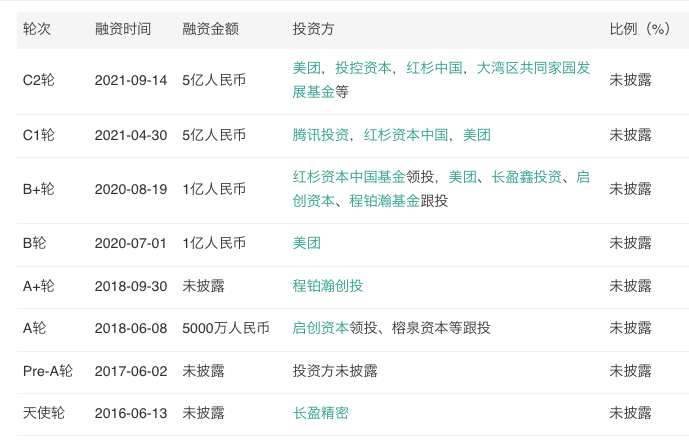Select 5亿人民币 amount in C1轮 row
This screenshot has height=441, width=689.
pyautogui.click(x=214, y=135)
